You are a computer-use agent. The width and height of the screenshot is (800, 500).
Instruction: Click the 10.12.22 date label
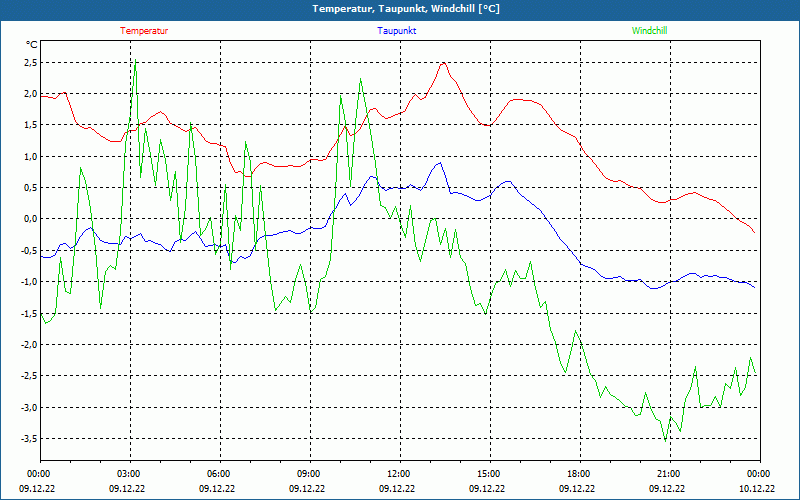757,488
